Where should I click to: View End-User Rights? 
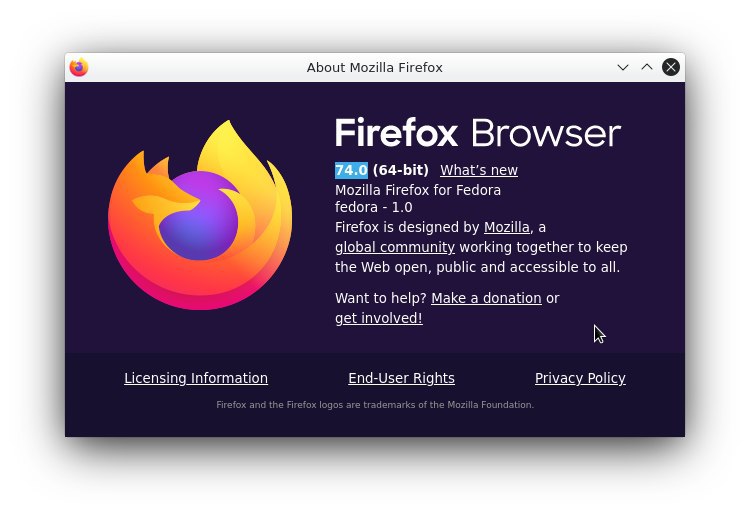point(401,378)
